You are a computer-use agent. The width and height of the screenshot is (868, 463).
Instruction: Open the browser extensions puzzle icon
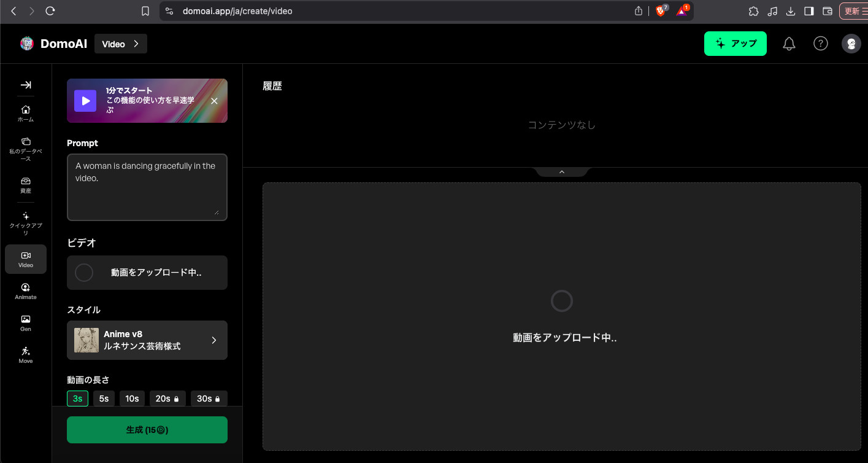[754, 11]
